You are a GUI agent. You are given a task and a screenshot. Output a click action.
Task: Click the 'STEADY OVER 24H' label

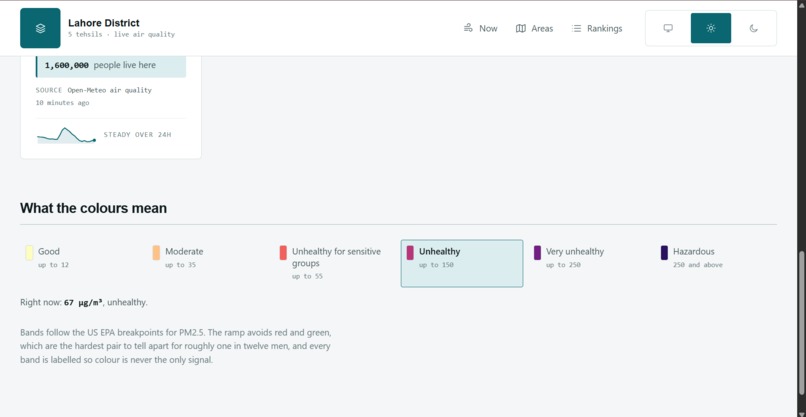(x=137, y=135)
